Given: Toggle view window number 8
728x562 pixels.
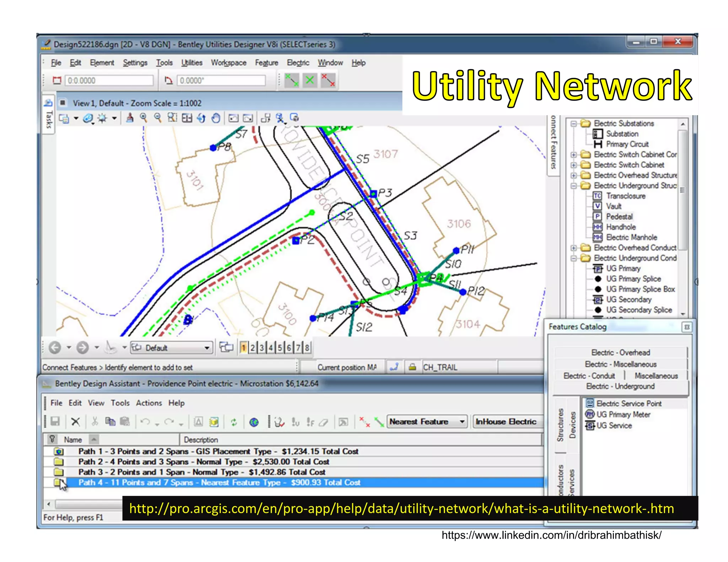Looking at the screenshot, I should (x=307, y=347).
